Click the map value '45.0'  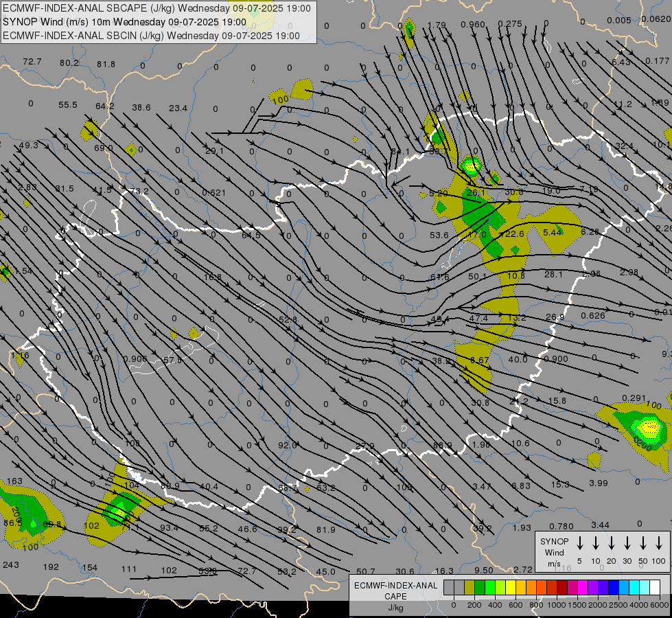(x=325, y=572)
